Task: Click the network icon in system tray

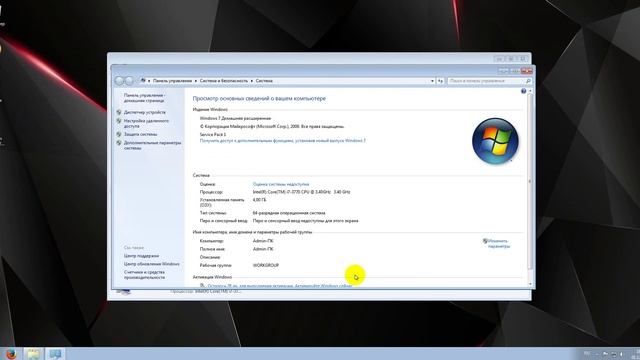Action: tap(613, 354)
